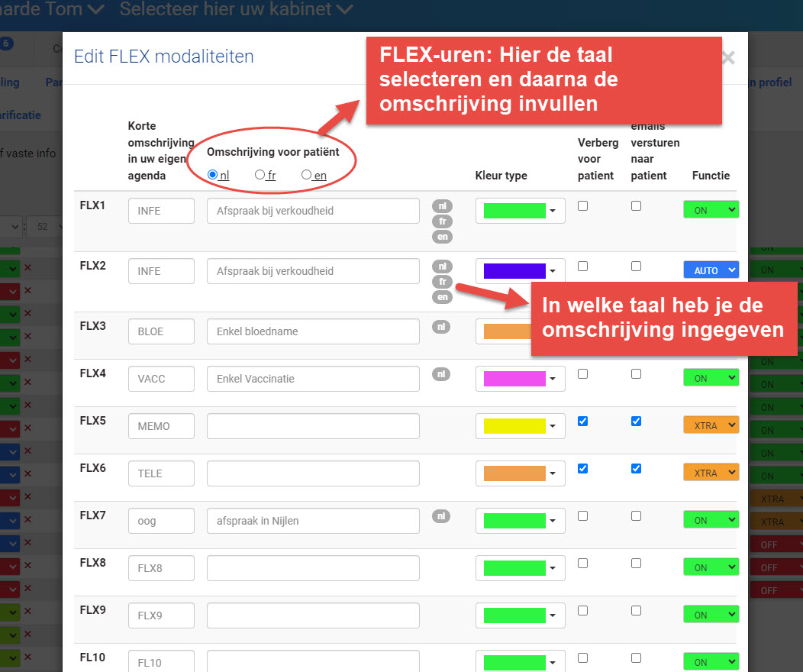803x672 pixels.
Task: Close the Edit FLEX modaliteiten dialog
Action: [x=727, y=58]
